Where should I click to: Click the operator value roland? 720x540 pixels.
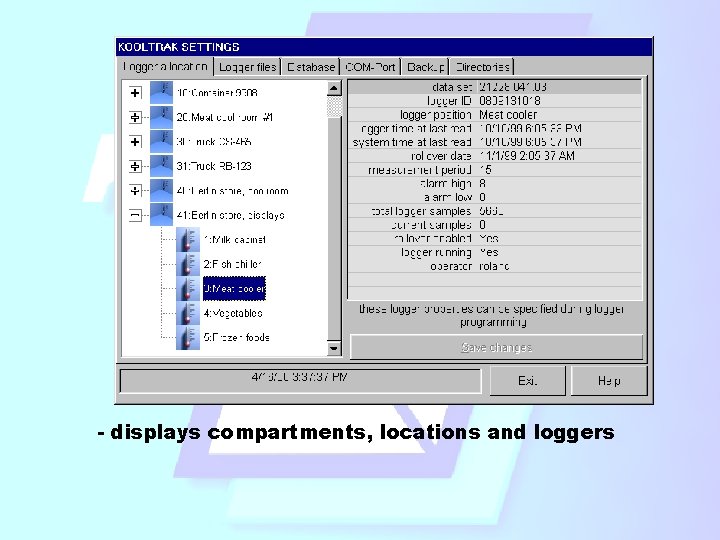pos(494,266)
